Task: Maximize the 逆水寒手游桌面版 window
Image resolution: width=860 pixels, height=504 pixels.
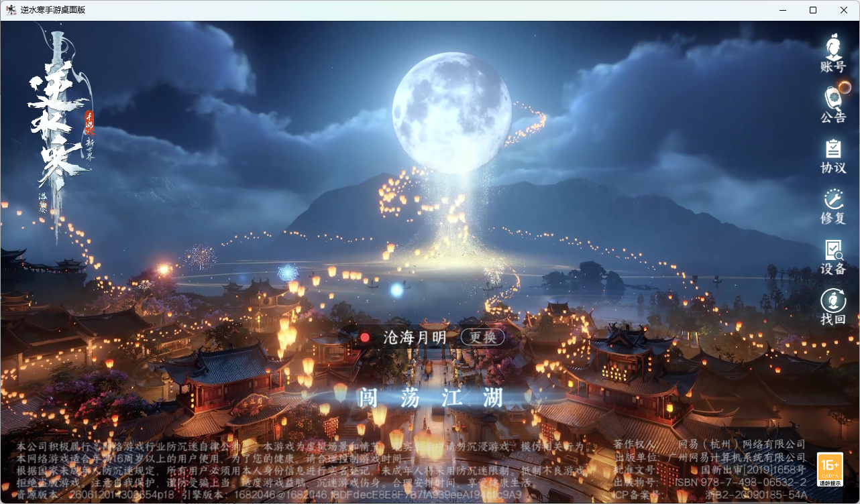Action: click(x=813, y=10)
